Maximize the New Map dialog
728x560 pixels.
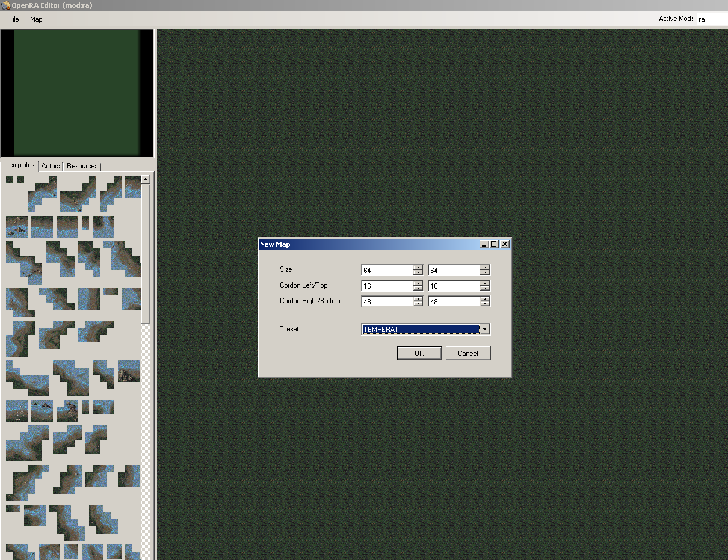[494, 244]
